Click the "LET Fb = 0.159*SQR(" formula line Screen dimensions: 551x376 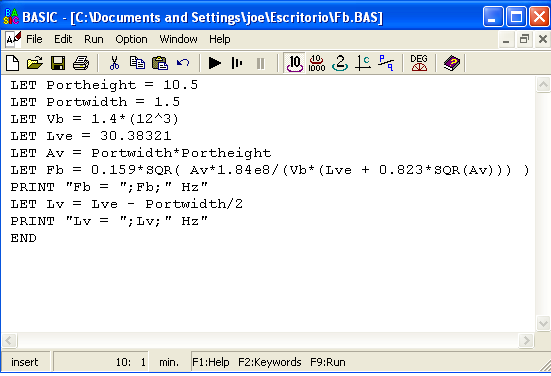270,170
